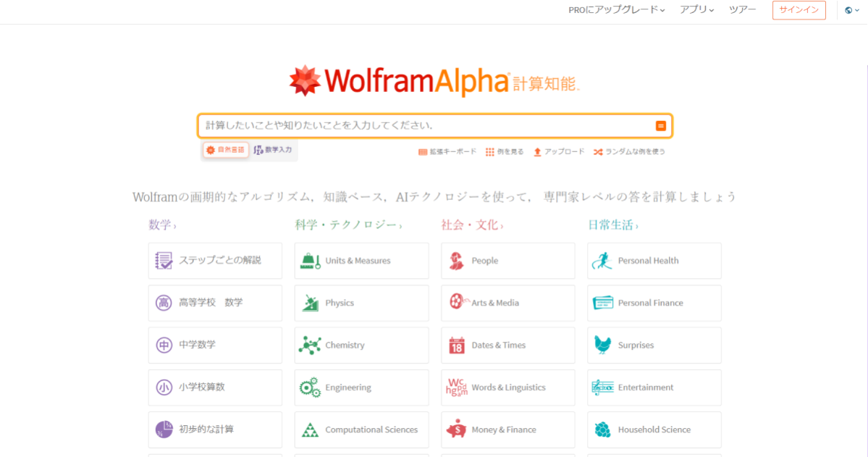
Task: Click the 計算知能 tagline text
Action: tap(546, 83)
